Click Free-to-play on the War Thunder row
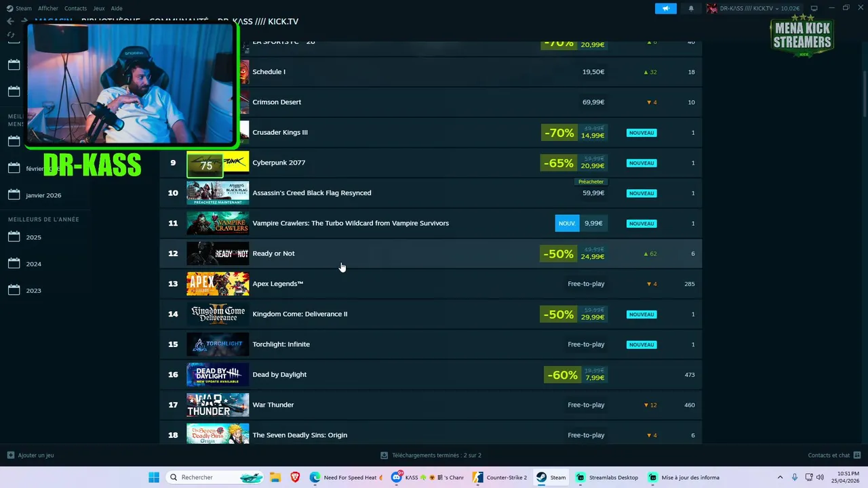Image resolution: width=868 pixels, height=488 pixels. point(586,405)
